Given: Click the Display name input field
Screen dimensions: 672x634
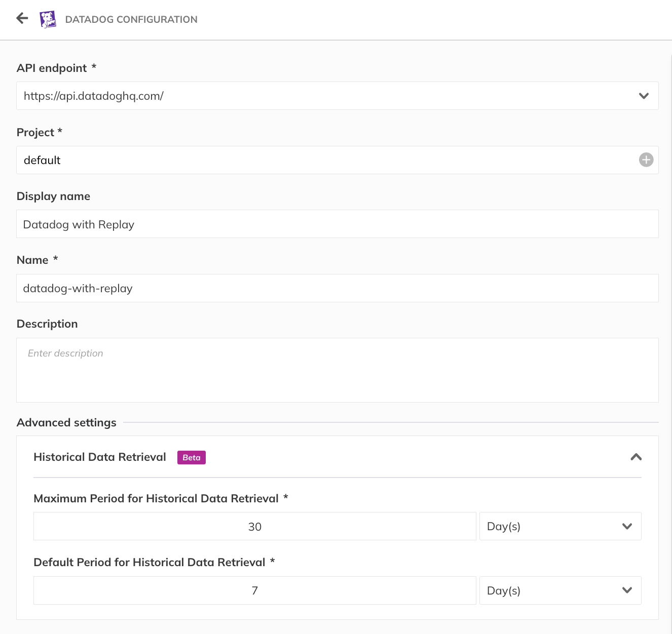Looking at the screenshot, I should pyautogui.click(x=337, y=224).
